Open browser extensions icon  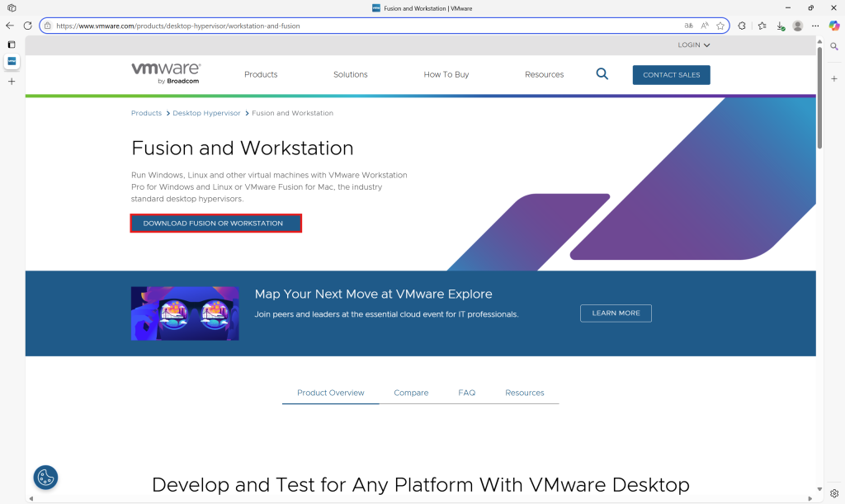click(x=742, y=26)
